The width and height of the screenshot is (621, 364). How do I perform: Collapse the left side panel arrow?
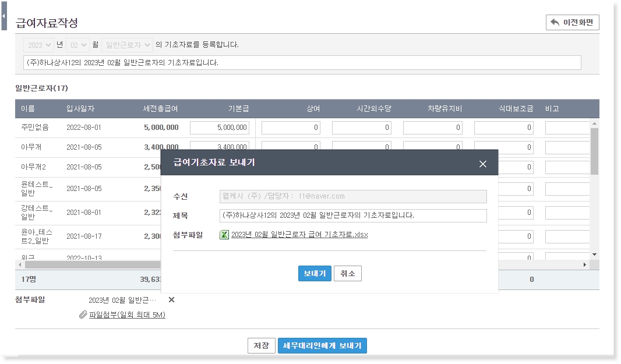click(3, 16)
